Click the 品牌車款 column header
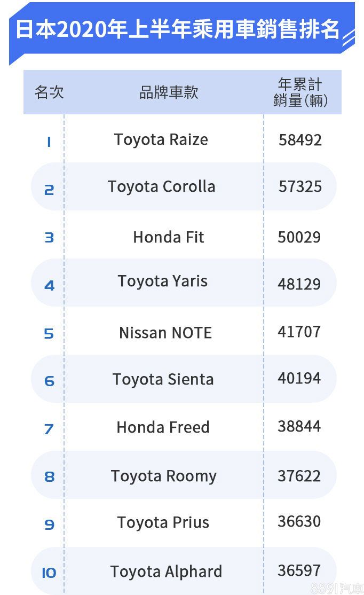 169,92
